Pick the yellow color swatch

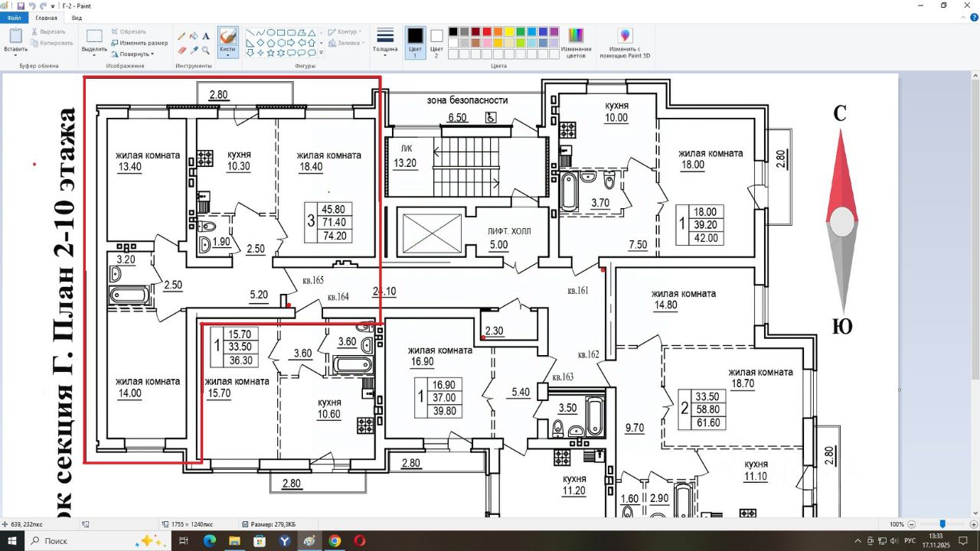tap(509, 31)
